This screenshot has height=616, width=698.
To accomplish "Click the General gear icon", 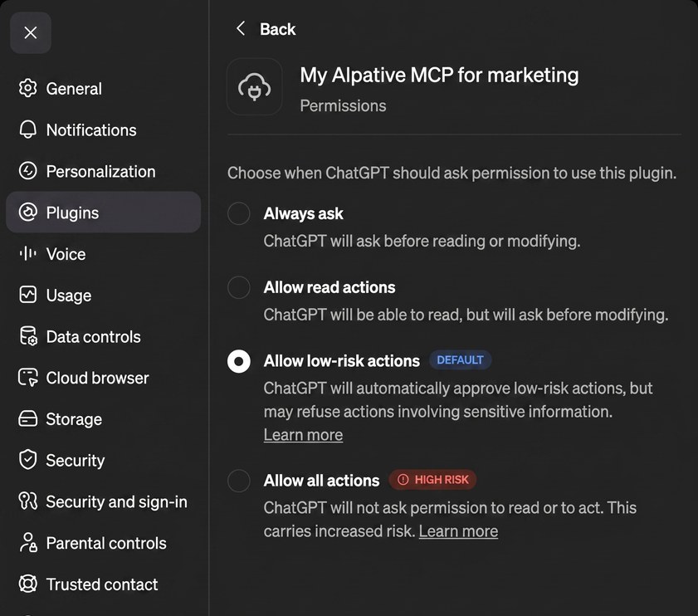I will tap(27, 88).
